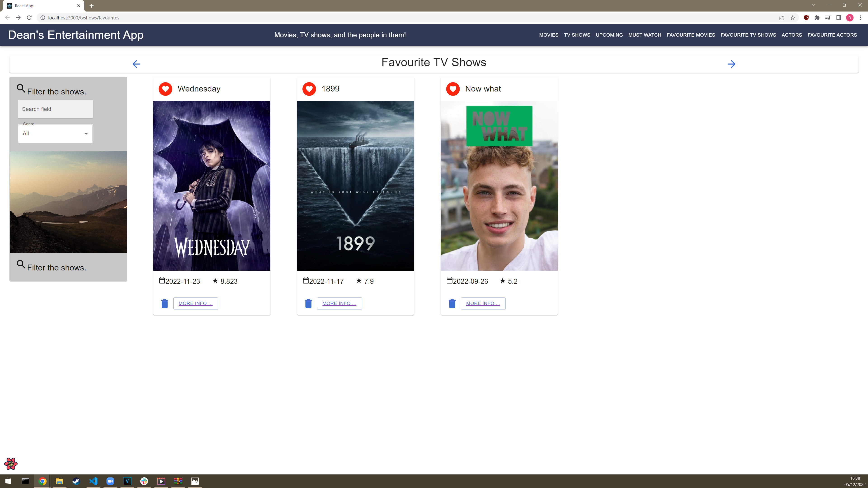Toggle the heart icon on the 1899 card

(309, 89)
